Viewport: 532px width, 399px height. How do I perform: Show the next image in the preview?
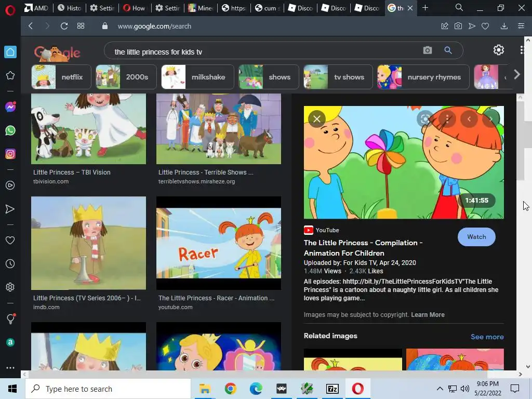(x=490, y=119)
